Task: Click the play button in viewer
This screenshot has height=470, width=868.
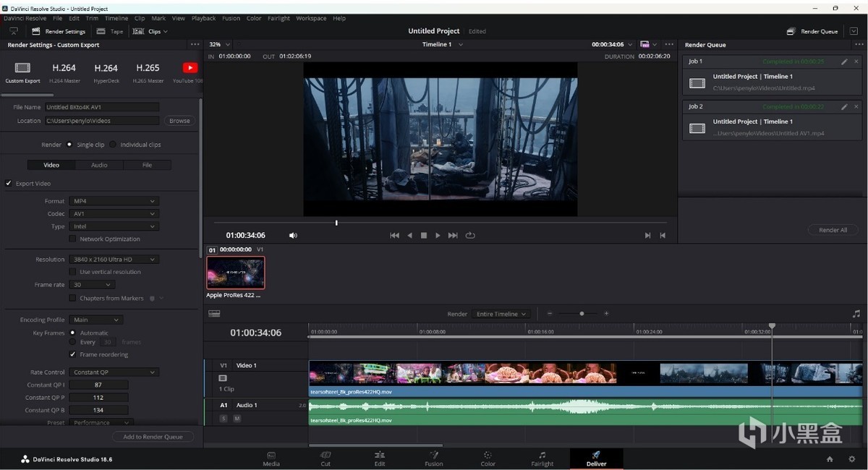Action: 438,235
